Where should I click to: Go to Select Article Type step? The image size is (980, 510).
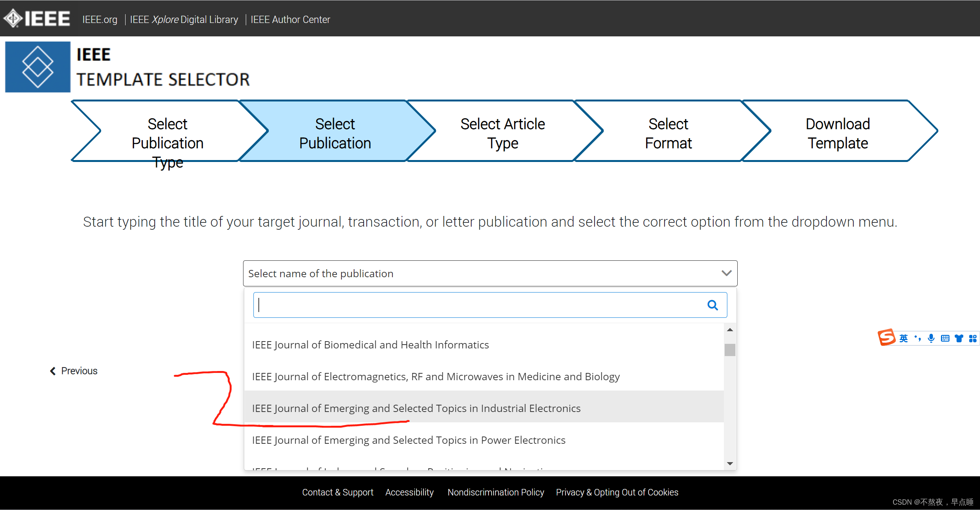(x=502, y=134)
